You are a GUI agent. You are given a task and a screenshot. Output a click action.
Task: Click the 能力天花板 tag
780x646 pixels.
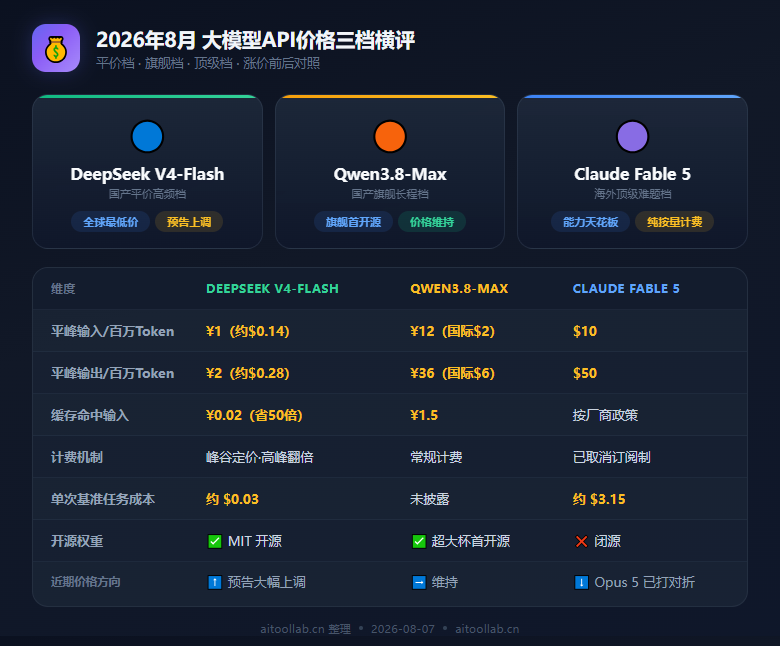(590, 222)
